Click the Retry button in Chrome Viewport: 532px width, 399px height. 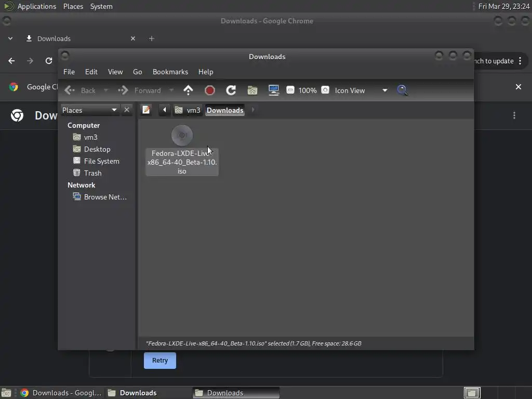(160, 361)
